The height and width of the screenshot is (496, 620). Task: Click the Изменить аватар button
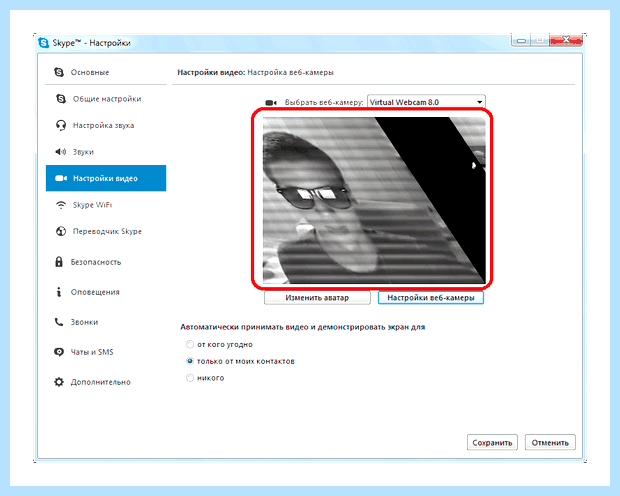[x=317, y=298]
